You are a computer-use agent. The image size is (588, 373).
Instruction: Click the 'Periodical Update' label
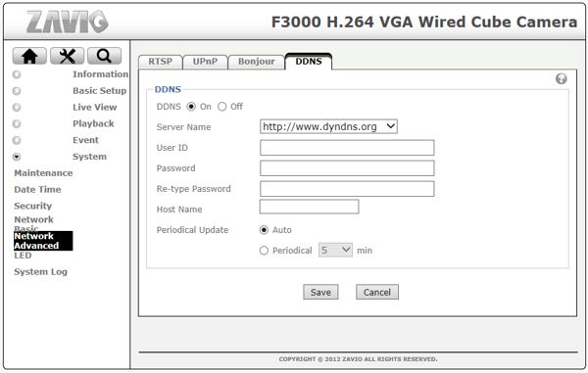coord(192,230)
